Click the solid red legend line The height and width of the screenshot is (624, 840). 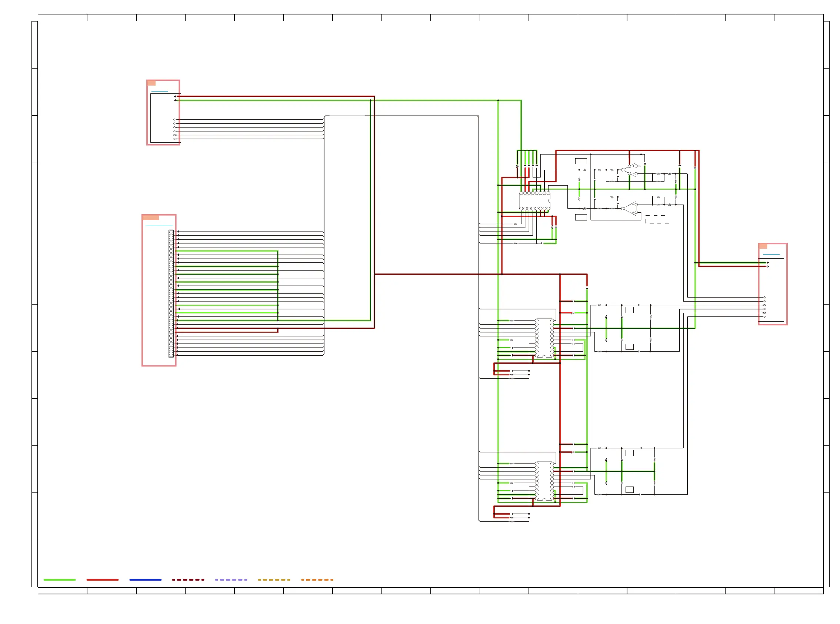(x=102, y=580)
